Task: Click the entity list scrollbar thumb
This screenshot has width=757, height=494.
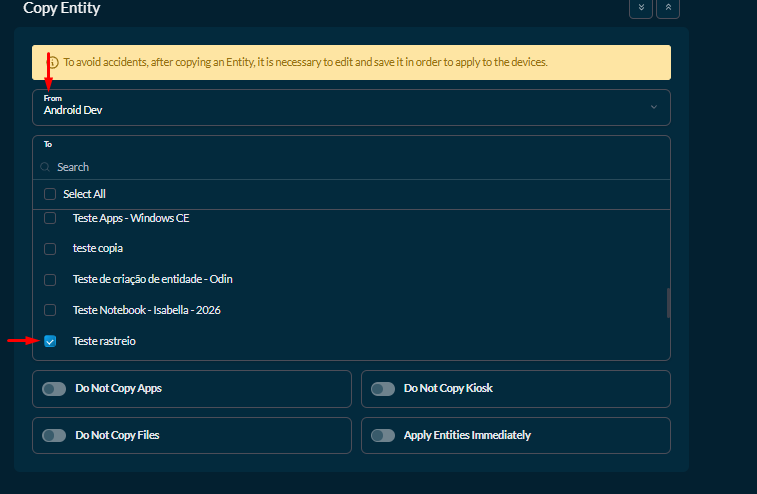Action: click(668, 303)
